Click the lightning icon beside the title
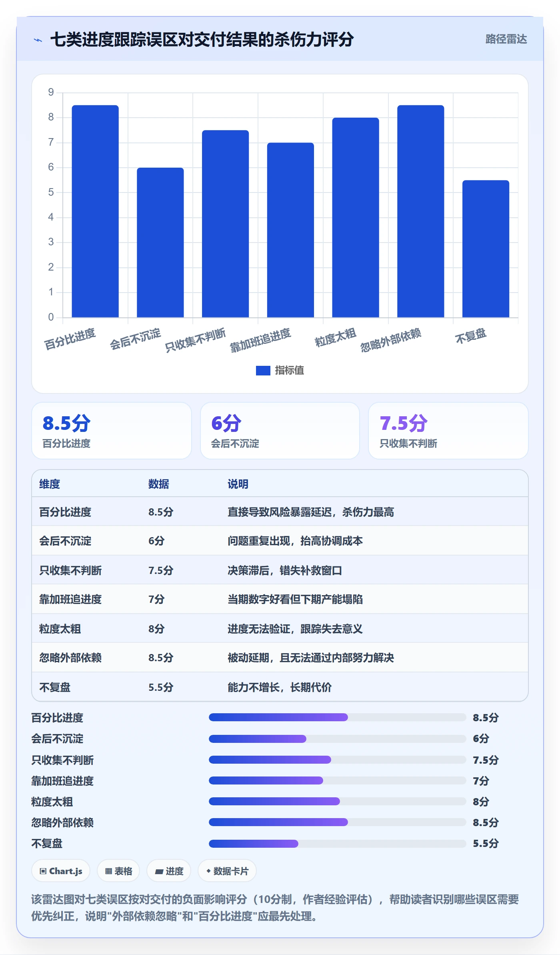The width and height of the screenshot is (560, 955). tap(38, 40)
